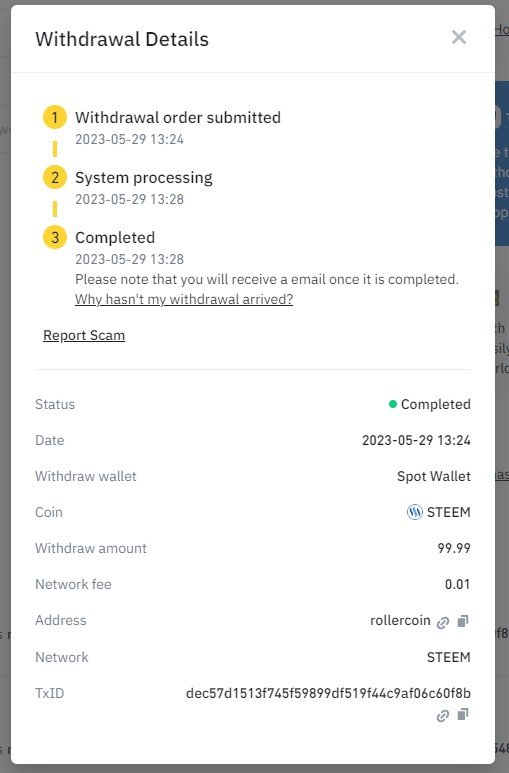509x773 pixels.
Task: Click the STEEM network value
Action: tap(449, 657)
